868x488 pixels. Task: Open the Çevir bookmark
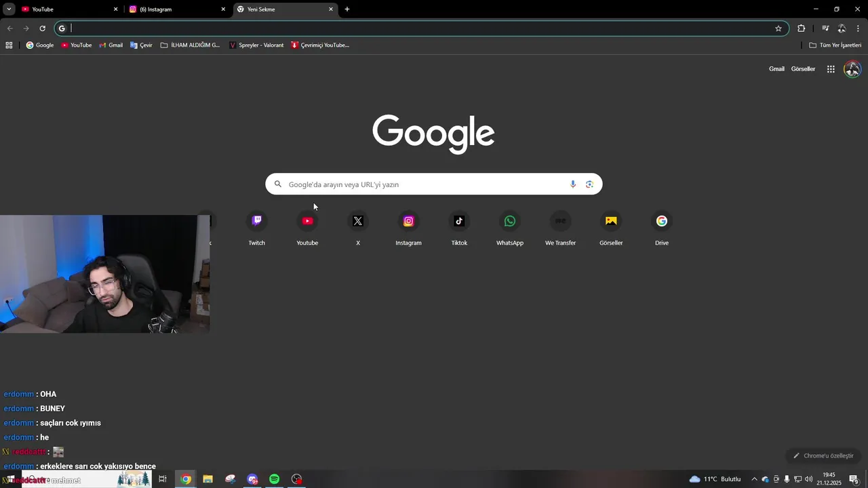click(x=141, y=45)
